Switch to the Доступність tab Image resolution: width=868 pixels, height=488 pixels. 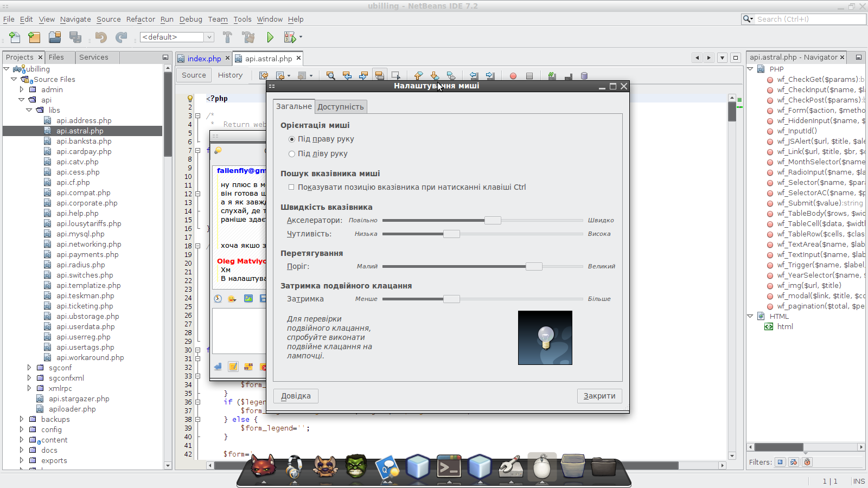[341, 107]
